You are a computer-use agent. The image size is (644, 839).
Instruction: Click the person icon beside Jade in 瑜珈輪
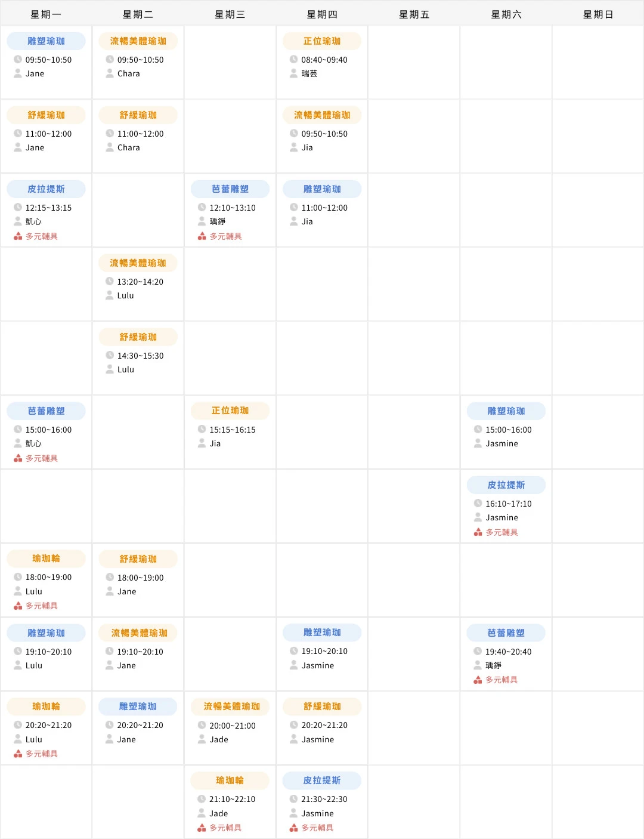pos(202,813)
